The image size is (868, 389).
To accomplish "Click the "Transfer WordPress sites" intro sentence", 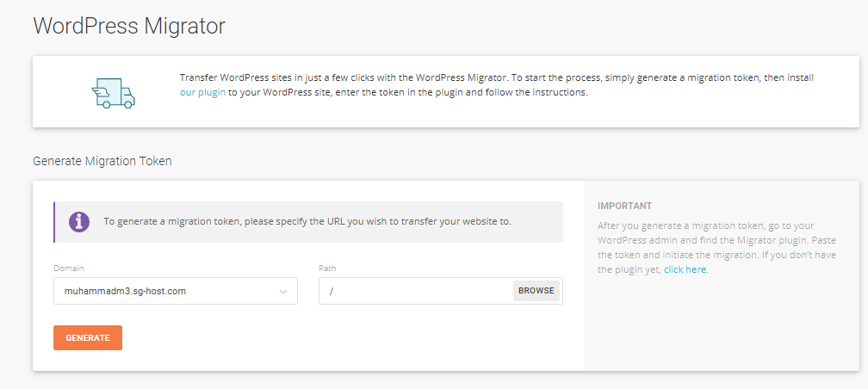I will tap(341, 77).
